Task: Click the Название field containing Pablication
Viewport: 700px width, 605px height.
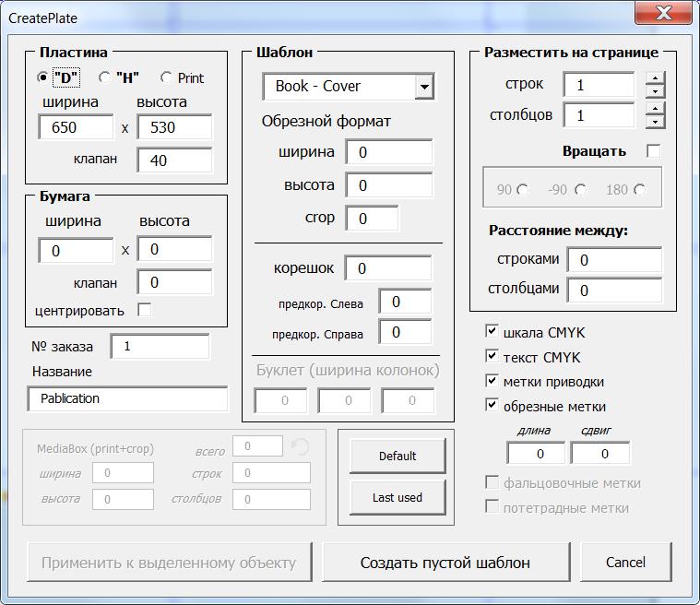Action: click(x=127, y=398)
